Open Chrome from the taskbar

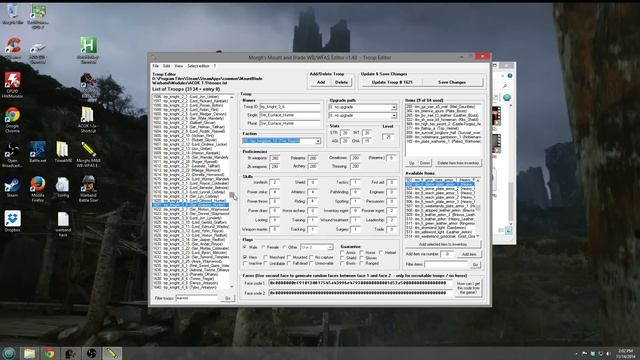point(50,353)
